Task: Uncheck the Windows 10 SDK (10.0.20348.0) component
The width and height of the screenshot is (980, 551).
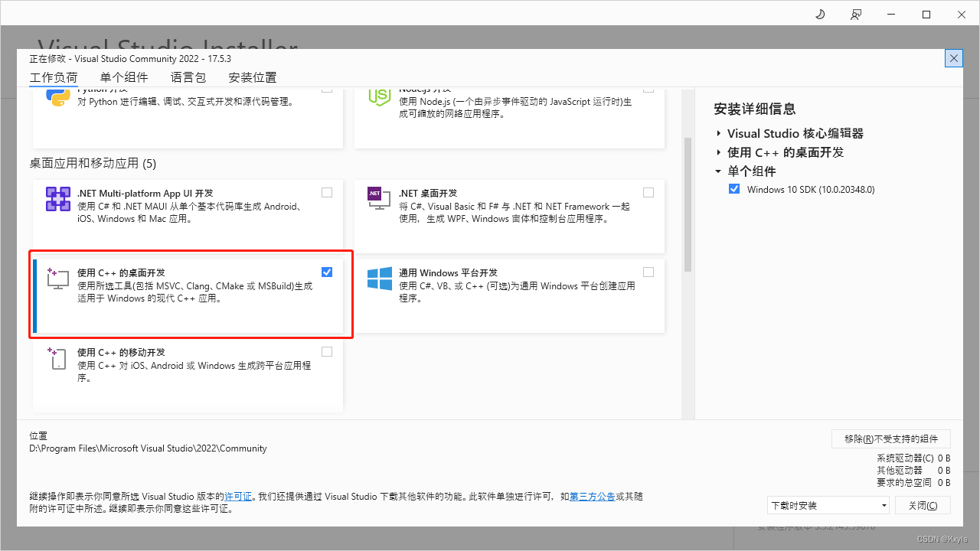Action: (x=734, y=189)
